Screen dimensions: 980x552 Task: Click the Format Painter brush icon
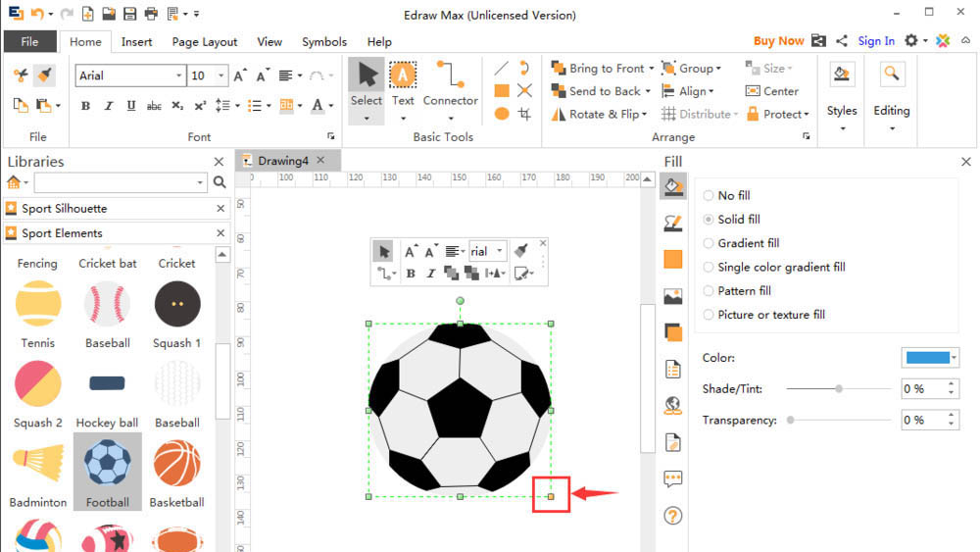click(45, 75)
